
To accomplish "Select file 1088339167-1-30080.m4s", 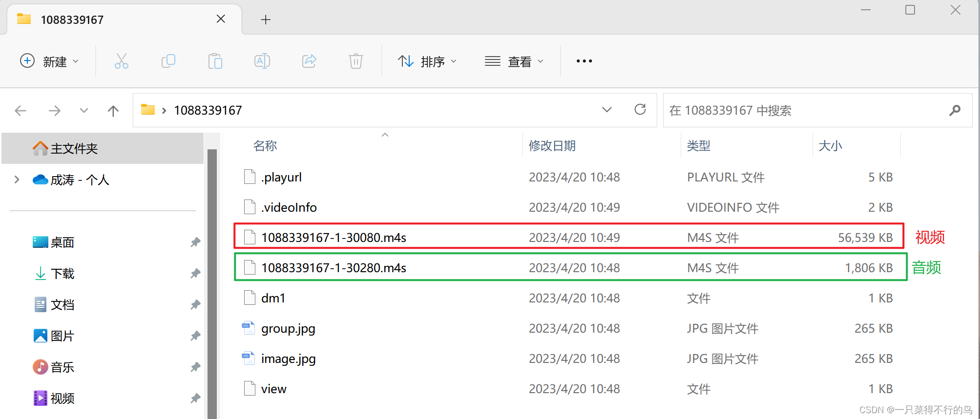I will (334, 238).
